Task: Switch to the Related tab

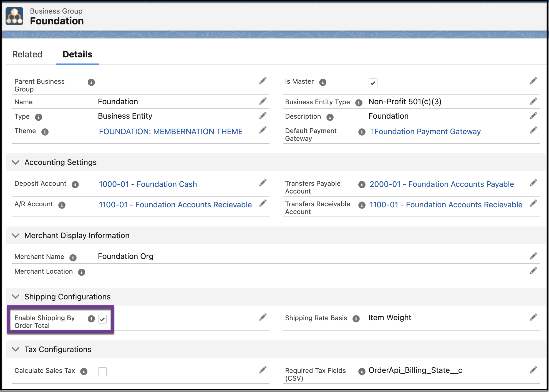Action: tap(27, 54)
